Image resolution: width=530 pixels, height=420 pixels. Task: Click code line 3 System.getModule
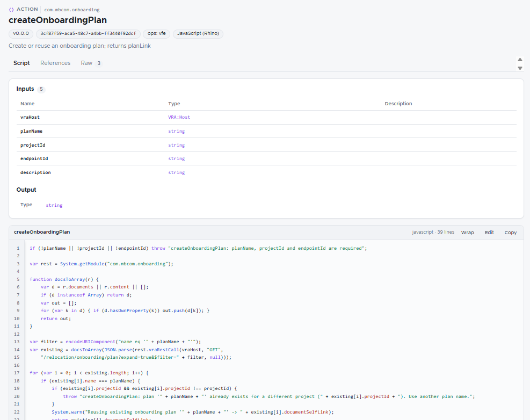tap(82, 264)
